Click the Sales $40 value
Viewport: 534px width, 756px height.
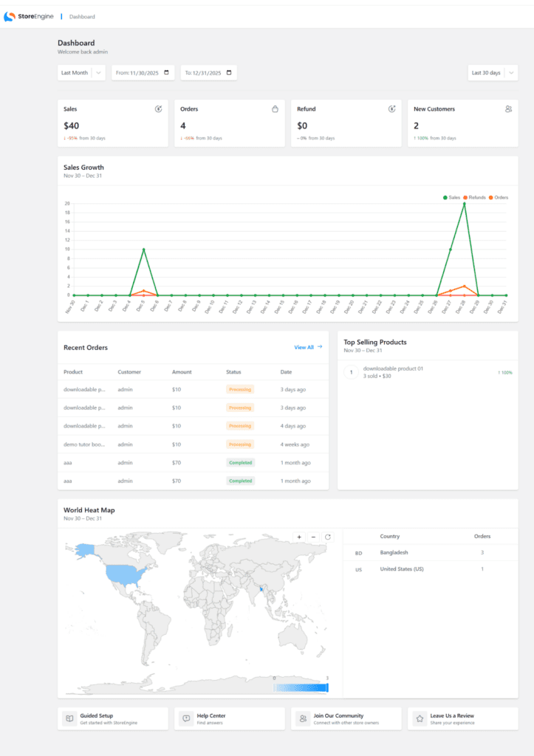tap(72, 126)
